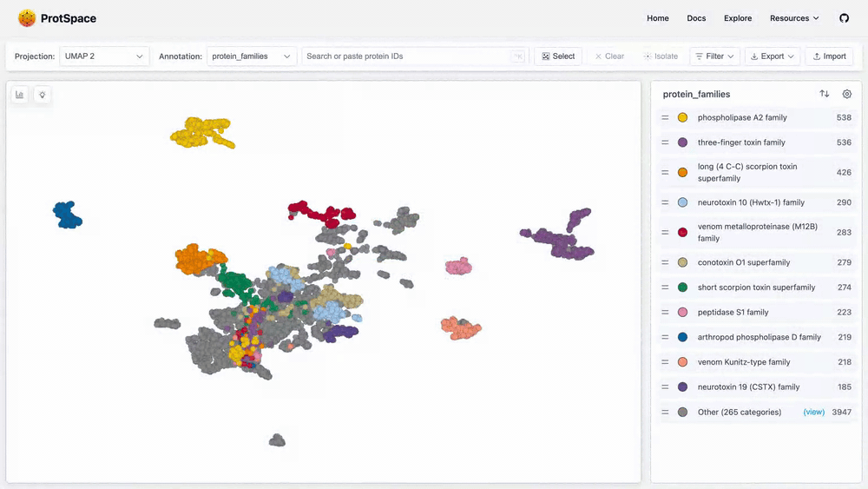868x489 pixels.
Task: Expand the Filter dropdown
Action: click(x=714, y=56)
